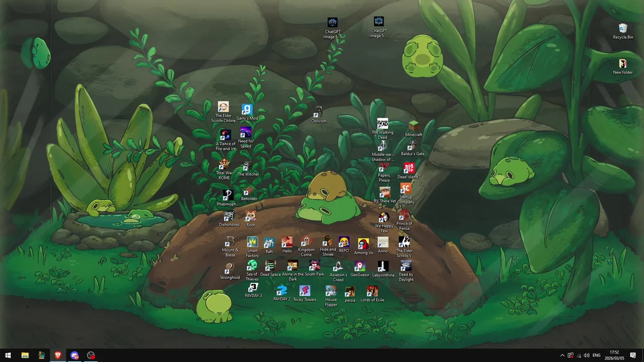
Task: Select the RV There Yet shortcut
Action: tap(385, 195)
